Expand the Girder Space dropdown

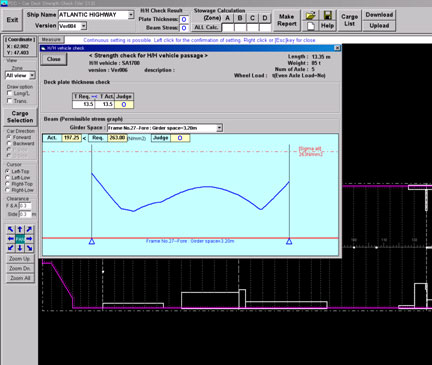point(219,128)
